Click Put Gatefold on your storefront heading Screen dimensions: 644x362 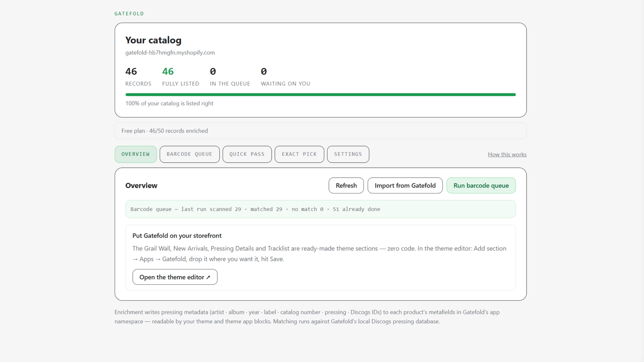tap(177, 236)
